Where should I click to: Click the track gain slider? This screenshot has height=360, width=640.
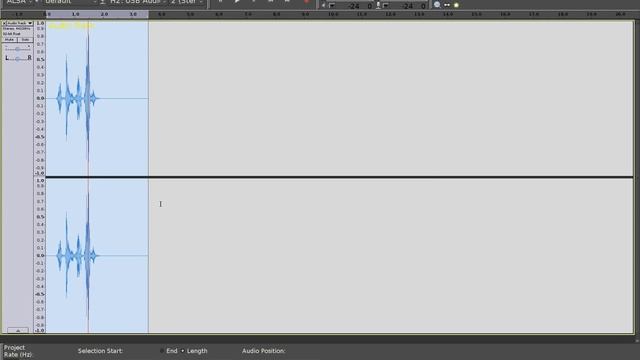(x=18, y=49)
